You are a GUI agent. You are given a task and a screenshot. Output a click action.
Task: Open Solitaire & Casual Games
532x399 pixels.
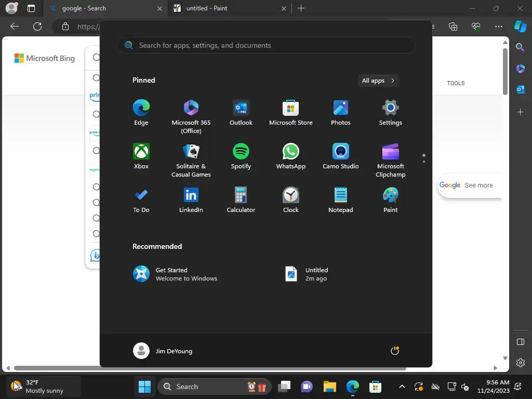[191, 161]
